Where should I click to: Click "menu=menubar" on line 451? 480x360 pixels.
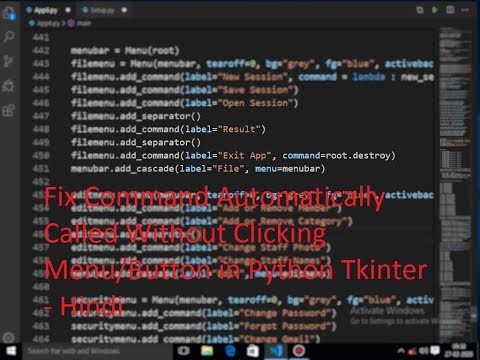point(287,169)
